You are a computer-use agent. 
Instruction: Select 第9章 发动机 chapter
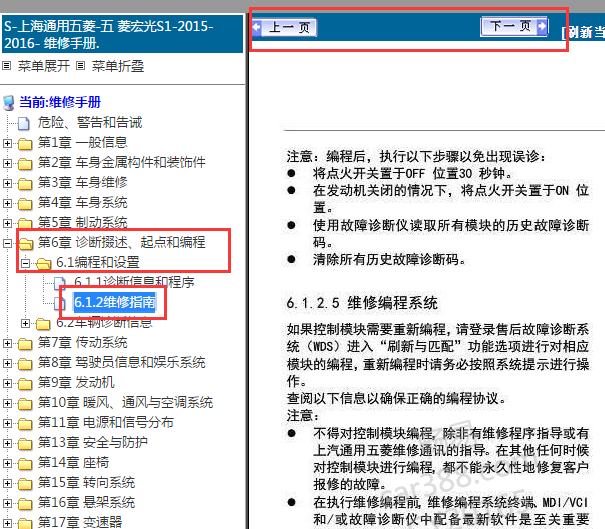click(x=76, y=383)
